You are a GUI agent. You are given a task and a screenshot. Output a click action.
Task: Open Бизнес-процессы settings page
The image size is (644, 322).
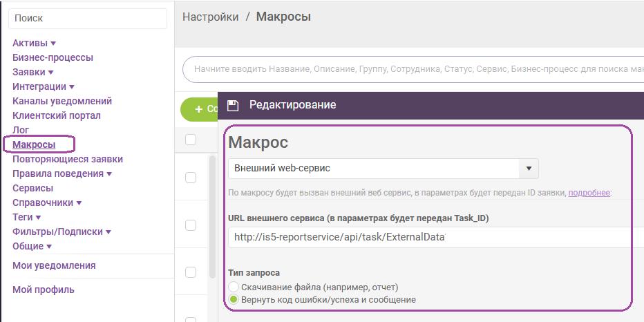(x=53, y=57)
